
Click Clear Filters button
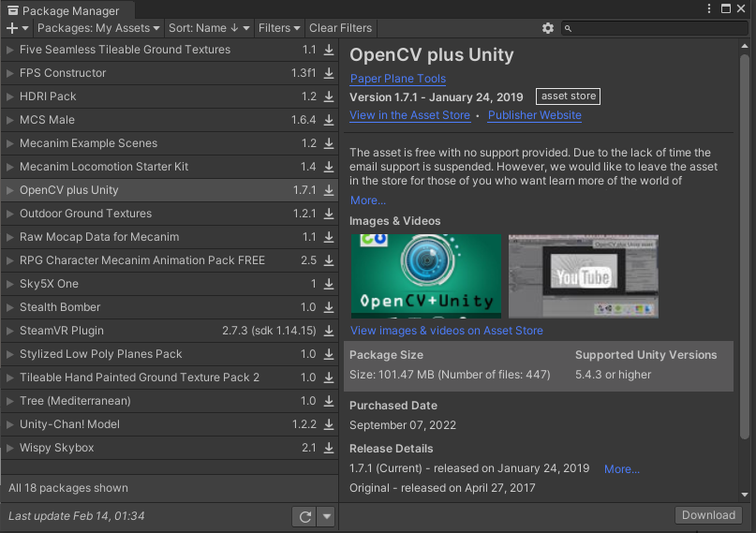pos(340,28)
